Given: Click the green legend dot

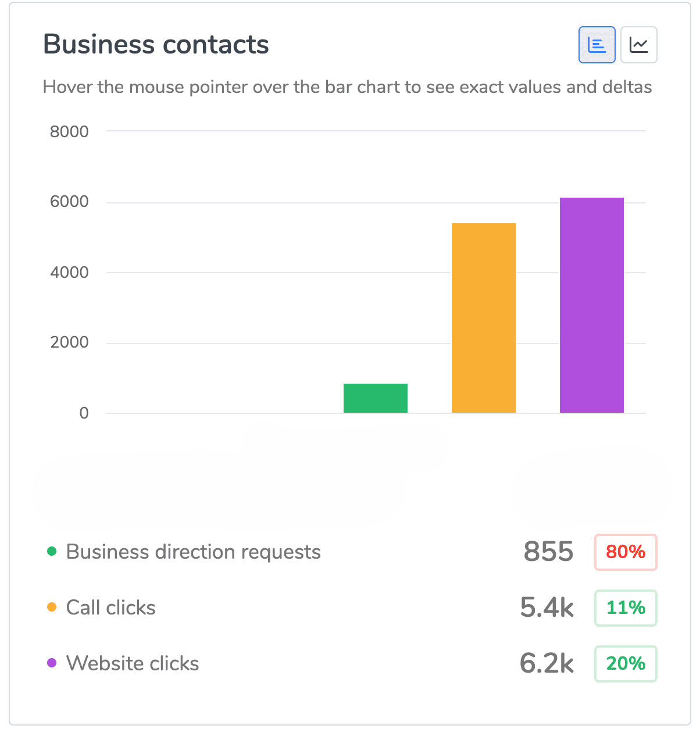Looking at the screenshot, I should tap(52, 551).
